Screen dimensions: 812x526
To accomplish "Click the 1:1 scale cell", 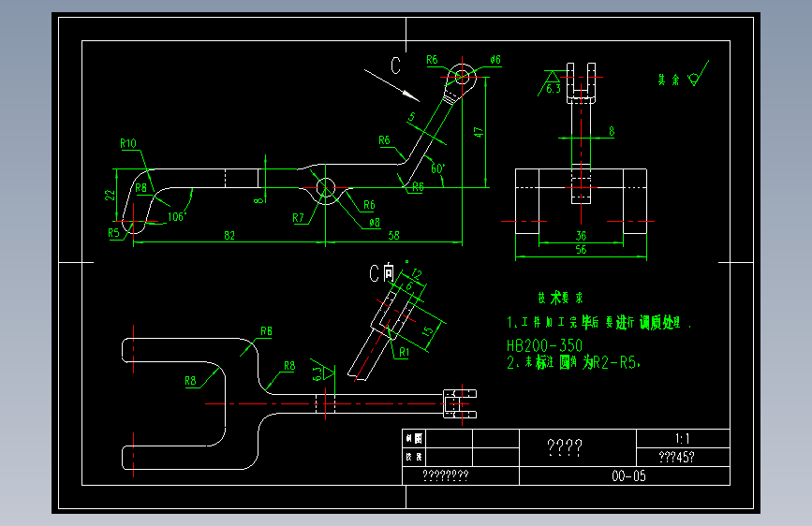I will [x=683, y=439].
